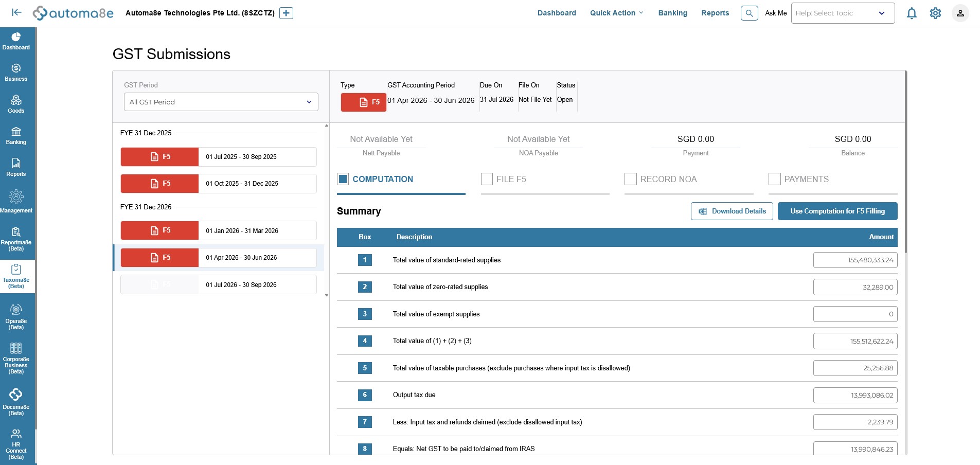The image size is (980, 465).
Task: Switch to the COMPUTATION tab label
Action: click(383, 179)
